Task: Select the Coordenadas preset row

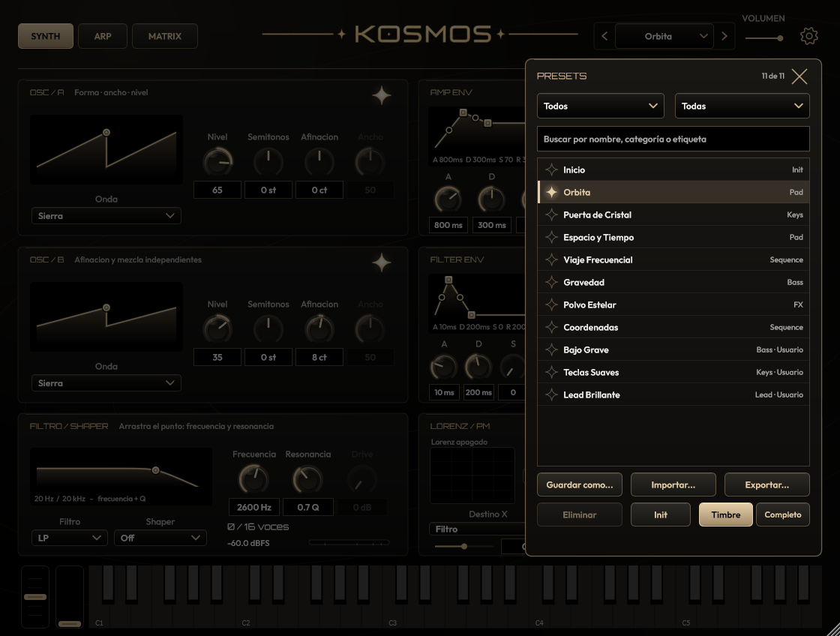Action: [x=673, y=328]
